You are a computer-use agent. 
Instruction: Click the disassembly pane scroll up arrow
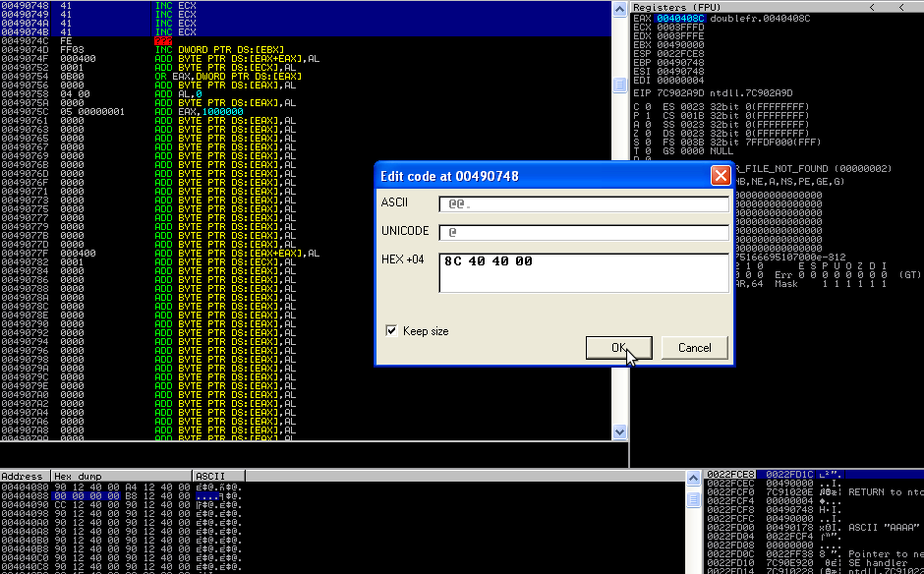pyautogui.click(x=619, y=9)
